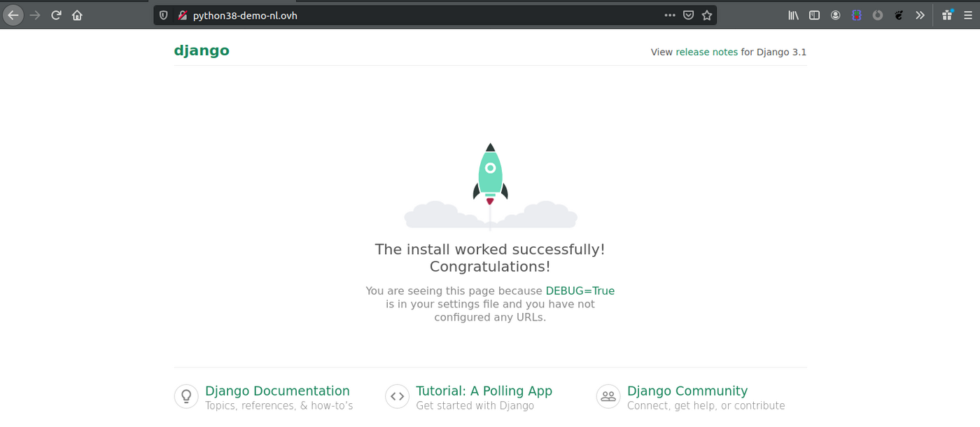
Task: Toggle the sidebar view
Action: (x=814, y=15)
